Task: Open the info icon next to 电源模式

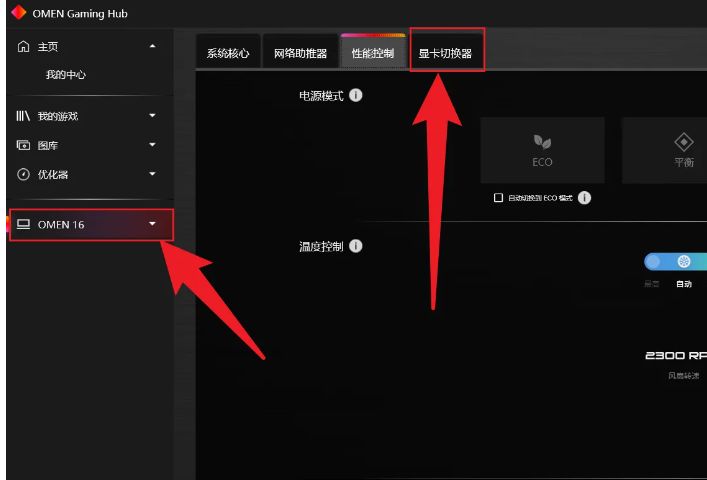Action: pos(356,96)
